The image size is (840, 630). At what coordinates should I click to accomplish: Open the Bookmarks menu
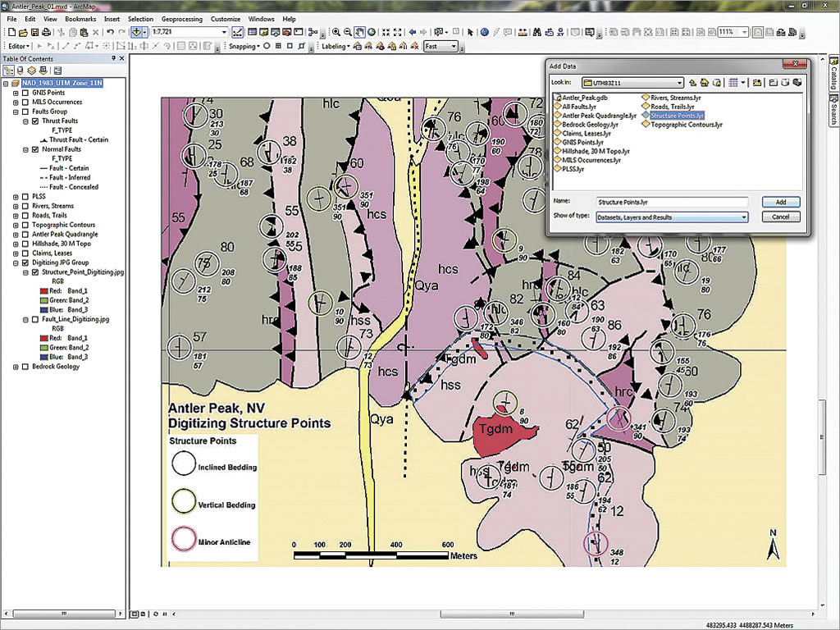80,18
